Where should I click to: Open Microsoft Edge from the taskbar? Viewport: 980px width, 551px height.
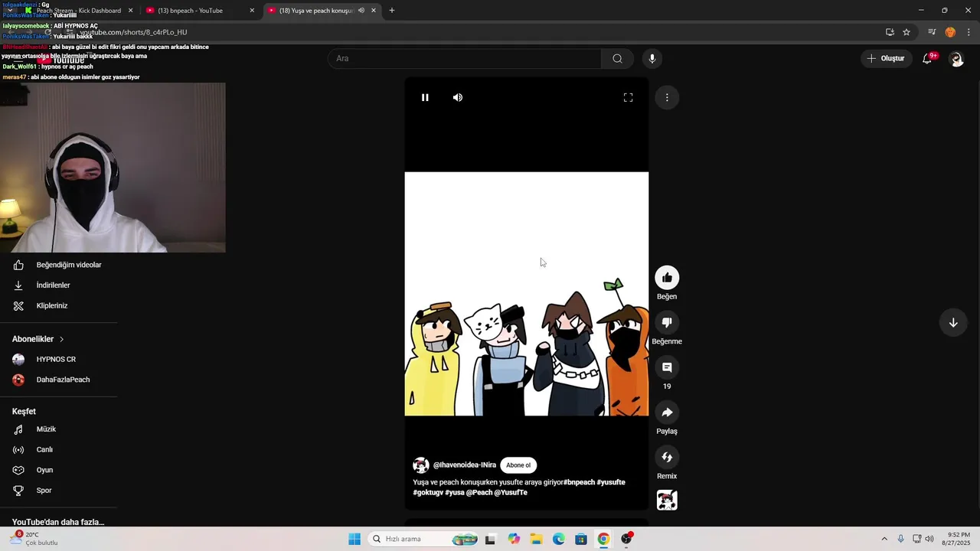559,539
